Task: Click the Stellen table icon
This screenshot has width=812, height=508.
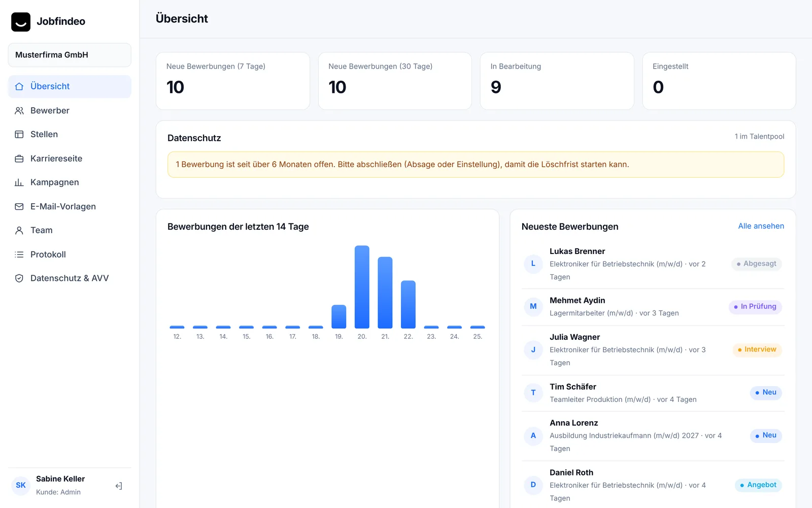Action: pyautogui.click(x=19, y=135)
